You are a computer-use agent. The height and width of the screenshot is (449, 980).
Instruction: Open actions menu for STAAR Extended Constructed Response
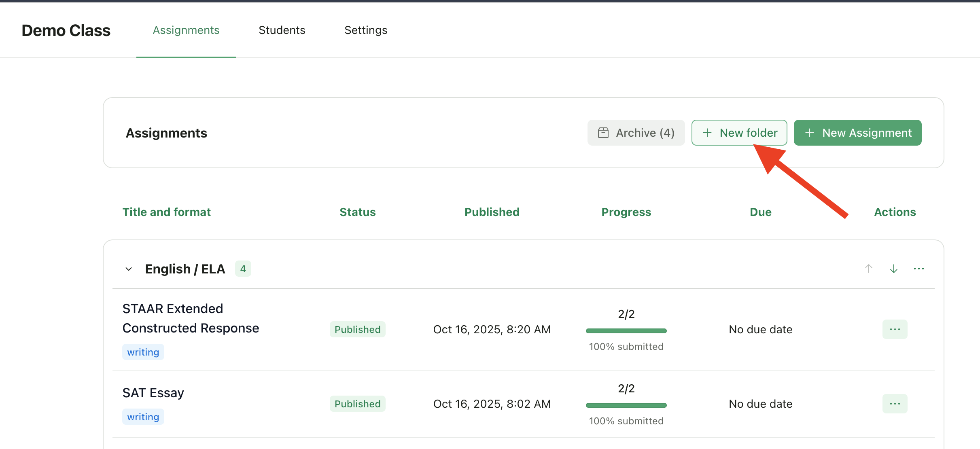coord(895,329)
